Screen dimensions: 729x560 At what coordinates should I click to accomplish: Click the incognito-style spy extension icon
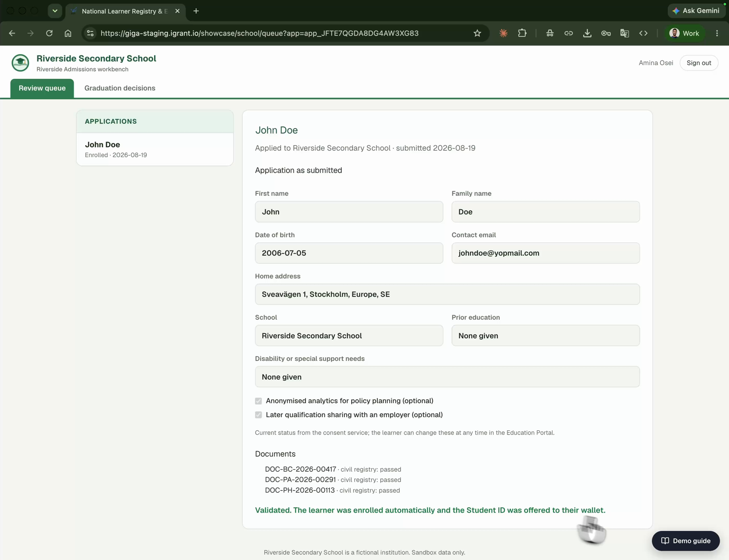pyautogui.click(x=550, y=33)
